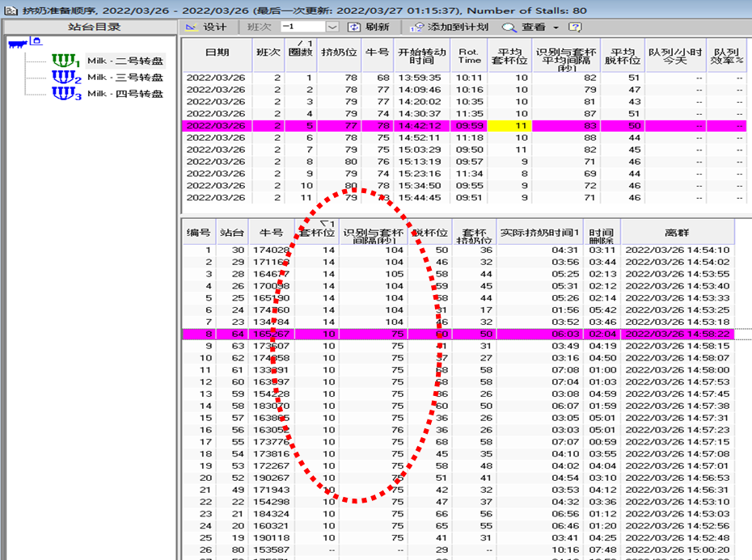Sort by 开始转动时间 column header
The width and height of the screenshot is (752, 560).
tap(421, 55)
